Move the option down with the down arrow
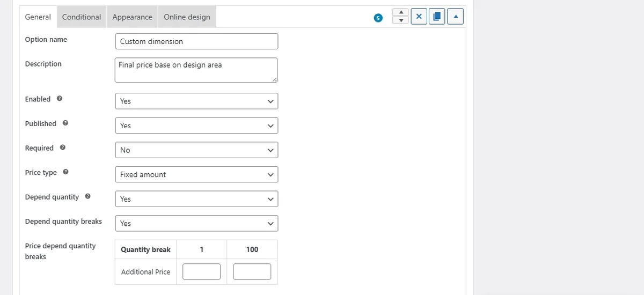The width and height of the screenshot is (644, 295). (x=401, y=20)
